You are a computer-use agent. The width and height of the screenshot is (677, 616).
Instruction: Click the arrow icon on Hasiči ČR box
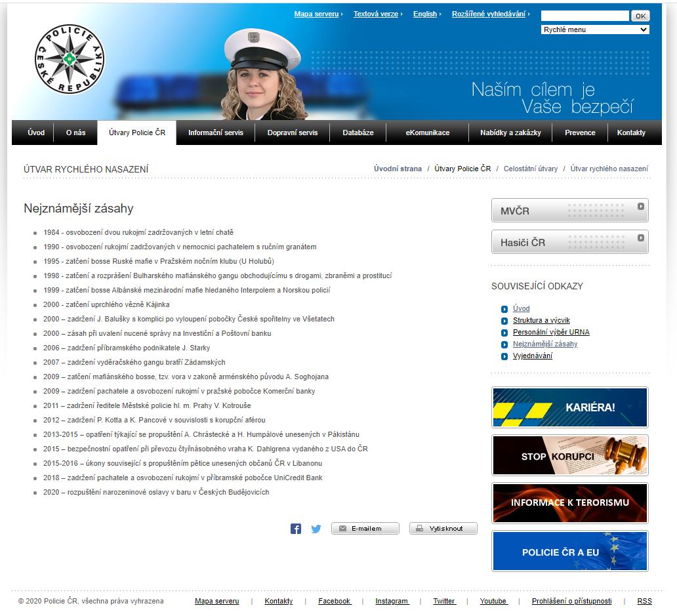point(640,238)
